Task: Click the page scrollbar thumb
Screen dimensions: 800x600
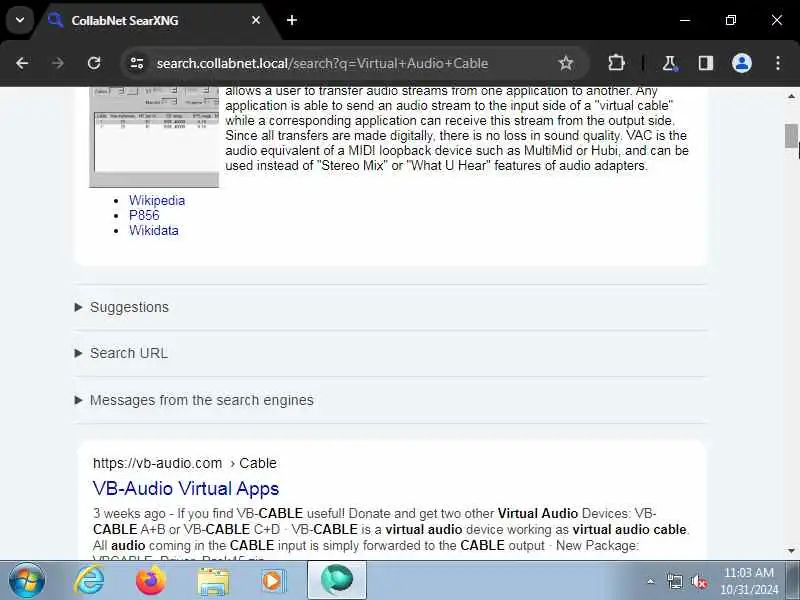Action: [x=791, y=136]
